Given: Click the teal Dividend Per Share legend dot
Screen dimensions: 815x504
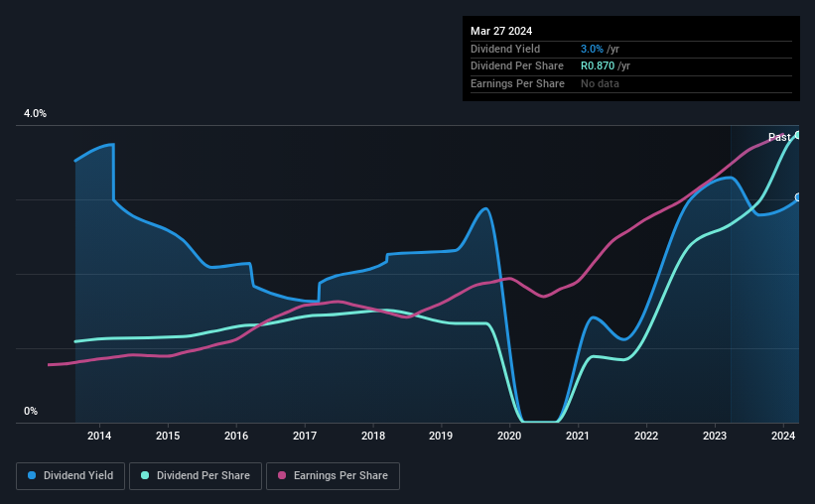Looking at the screenshot, I should point(145,475).
